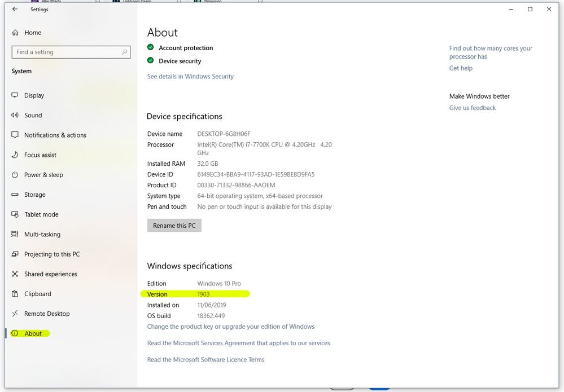This screenshot has height=392, width=564.
Task: Click the Windows specifications heading
Action: (190, 266)
